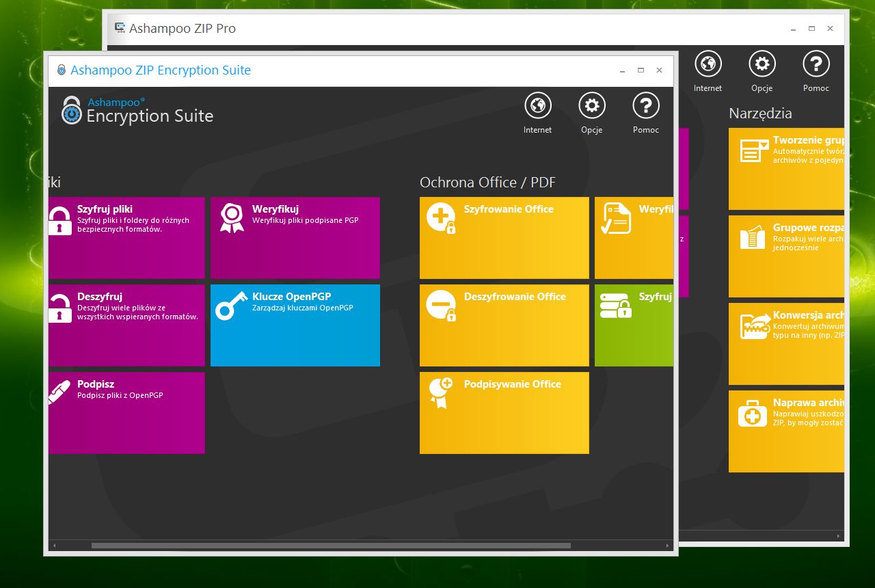Select the Deszyfruj tile
Viewport: 875px width, 588px height.
(126, 325)
